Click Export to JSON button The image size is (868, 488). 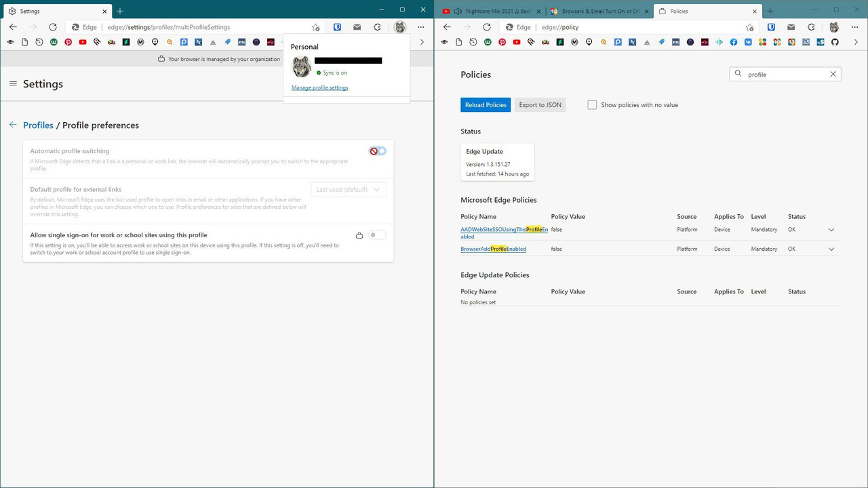(540, 105)
